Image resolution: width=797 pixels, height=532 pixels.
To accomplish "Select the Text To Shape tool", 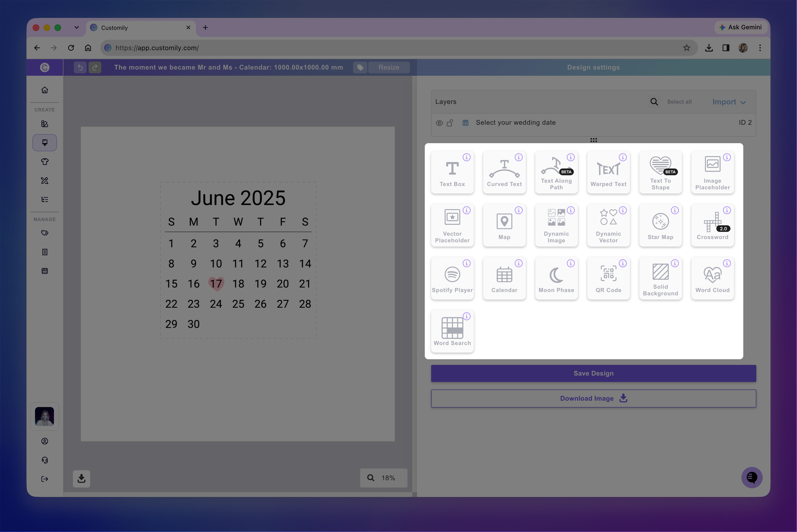I will click(660, 172).
